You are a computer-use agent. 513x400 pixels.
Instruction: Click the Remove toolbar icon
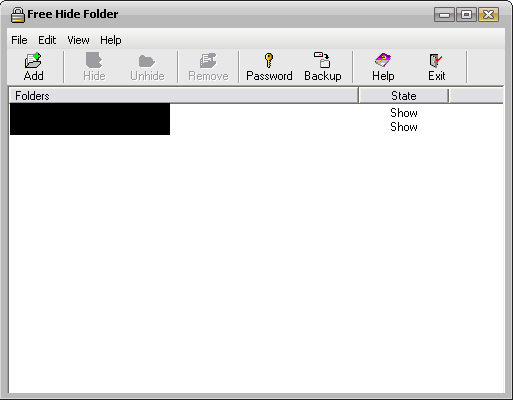208,60
